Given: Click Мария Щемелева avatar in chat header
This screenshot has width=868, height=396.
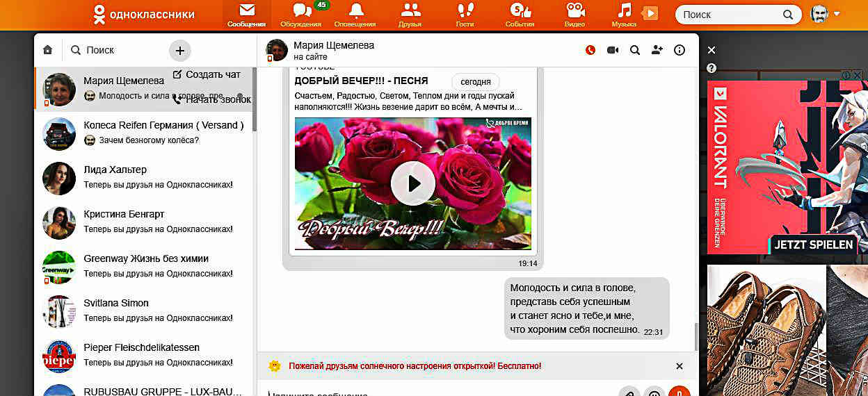Looking at the screenshot, I should pyautogui.click(x=277, y=50).
